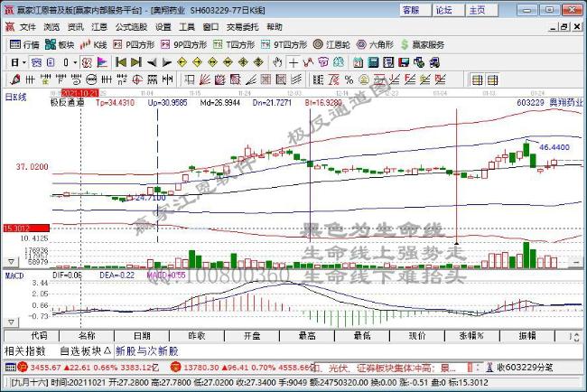Screen dimensions: 587x392
Task: Jump to first bar with the skip-to-start icon
Action: tap(120, 62)
